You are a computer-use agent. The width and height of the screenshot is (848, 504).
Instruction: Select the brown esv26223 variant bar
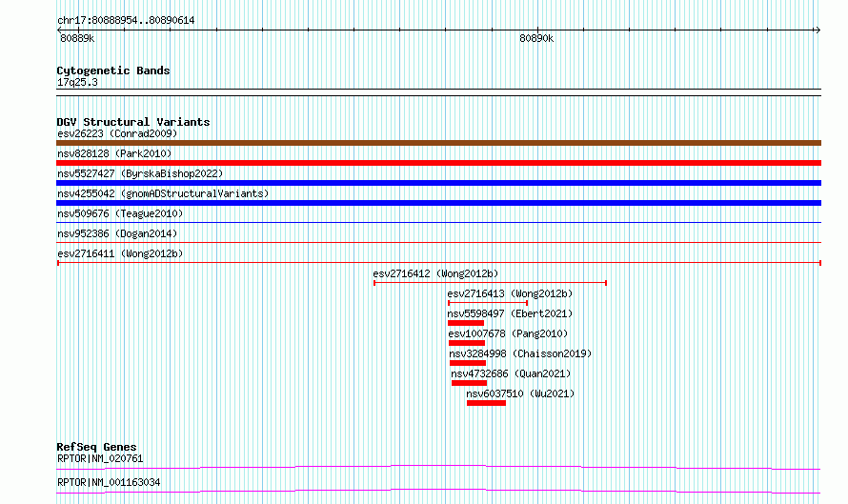[438, 143]
